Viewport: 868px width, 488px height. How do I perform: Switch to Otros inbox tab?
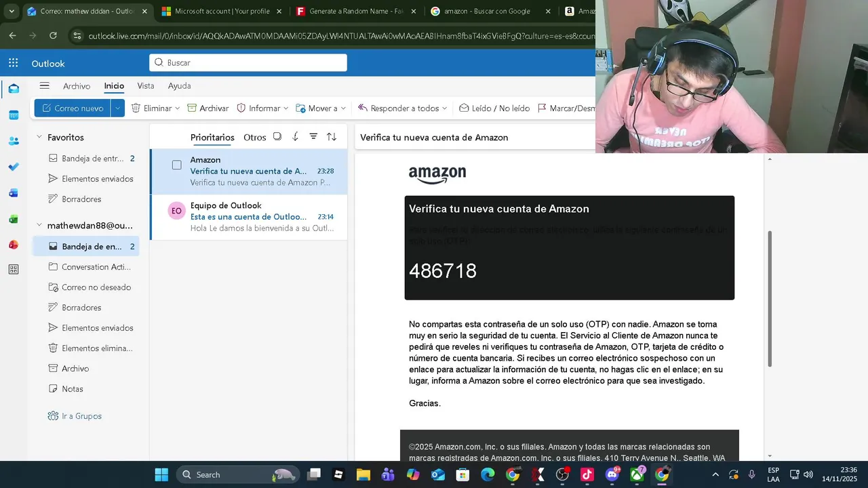tap(255, 137)
